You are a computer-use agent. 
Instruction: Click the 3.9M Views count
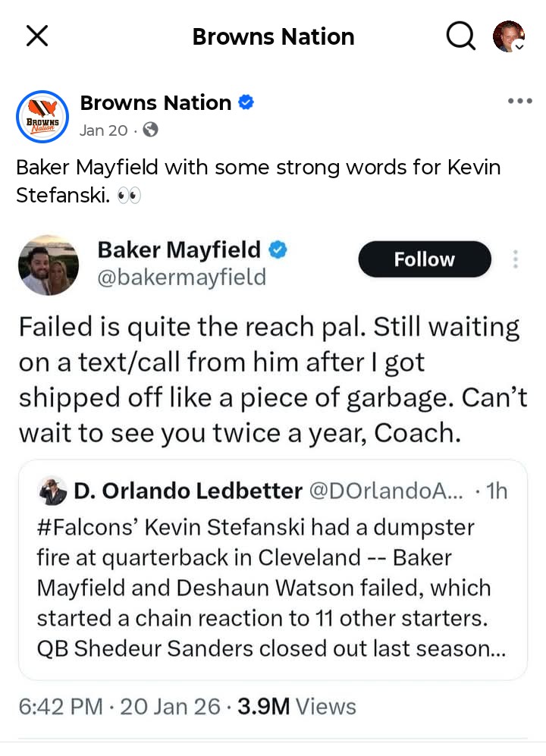(297, 707)
